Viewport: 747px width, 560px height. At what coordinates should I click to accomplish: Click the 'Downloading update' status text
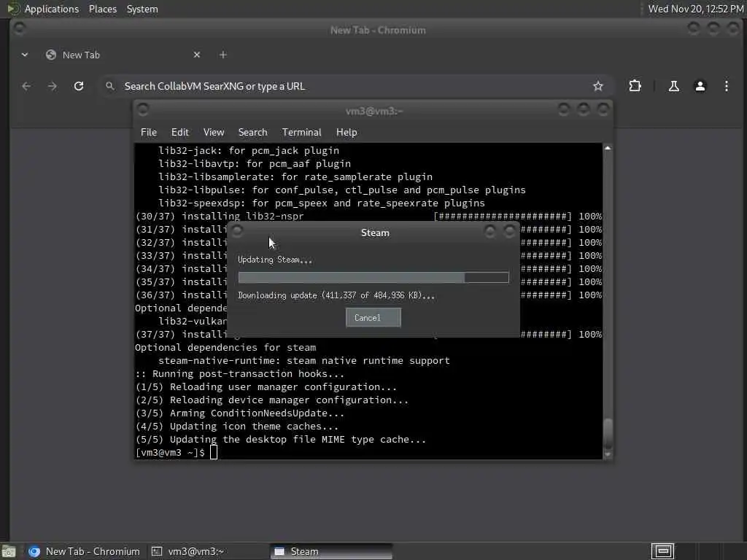pyautogui.click(x=336, y=295)
